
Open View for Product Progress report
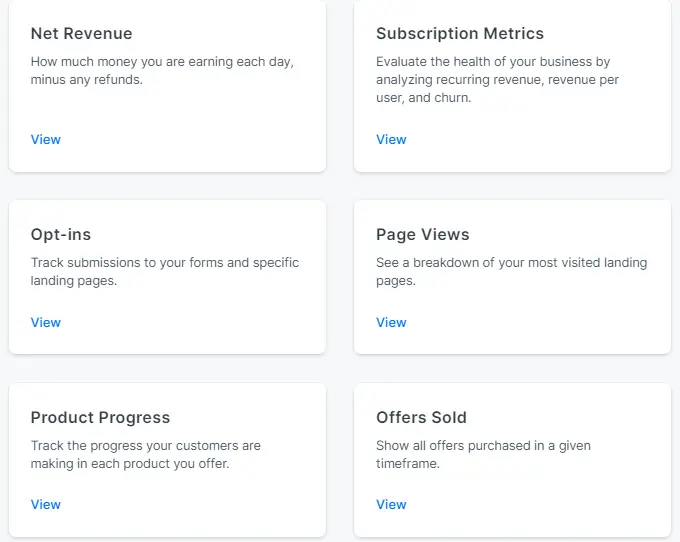pos(46,505)
